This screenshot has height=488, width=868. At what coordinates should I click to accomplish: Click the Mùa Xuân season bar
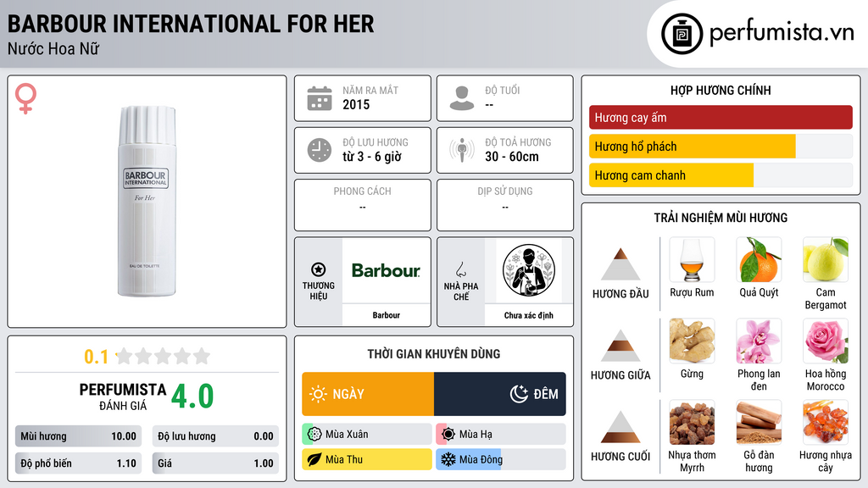pyautogui.click(x=367, y=435)
